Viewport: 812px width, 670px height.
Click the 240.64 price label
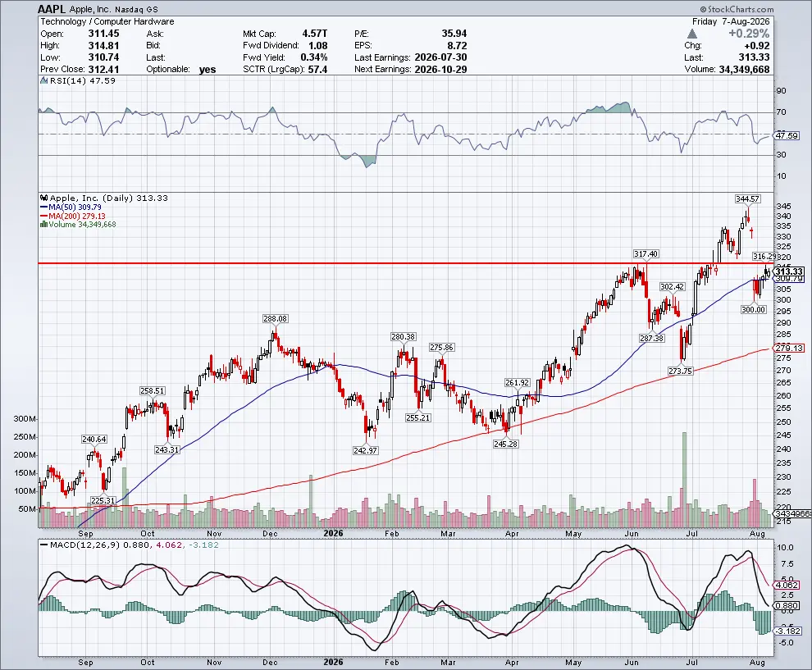pos(94,439)
